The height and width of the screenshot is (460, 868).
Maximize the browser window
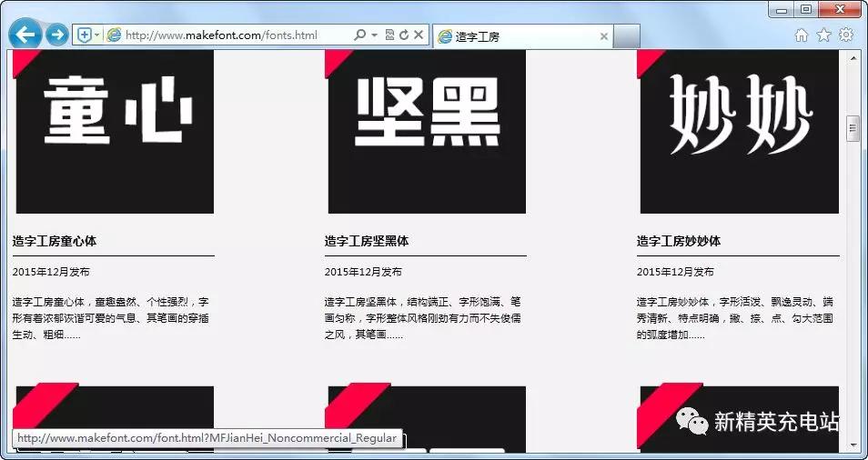(x=806, y=9)
